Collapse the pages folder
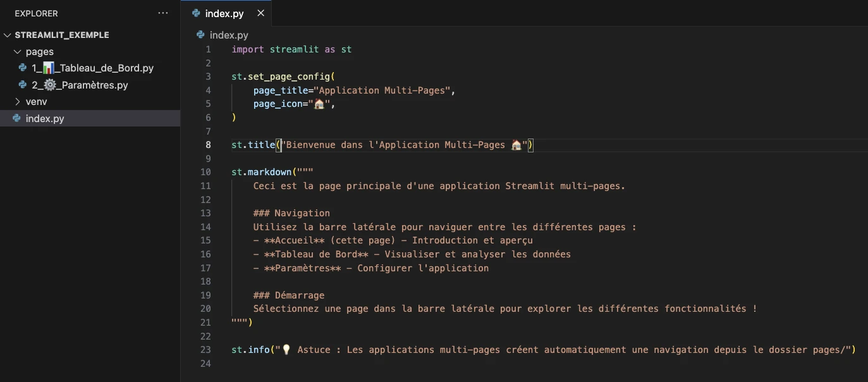868x382 pixels. pos(18,52)
